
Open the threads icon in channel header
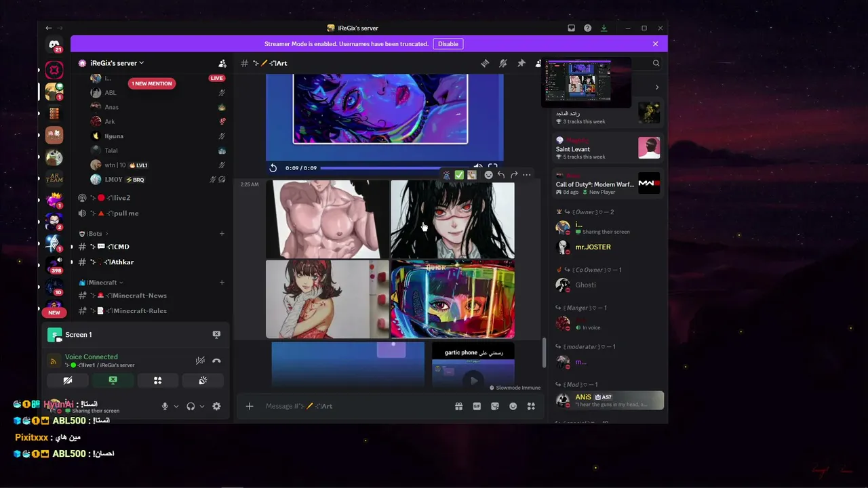point(485,63)
